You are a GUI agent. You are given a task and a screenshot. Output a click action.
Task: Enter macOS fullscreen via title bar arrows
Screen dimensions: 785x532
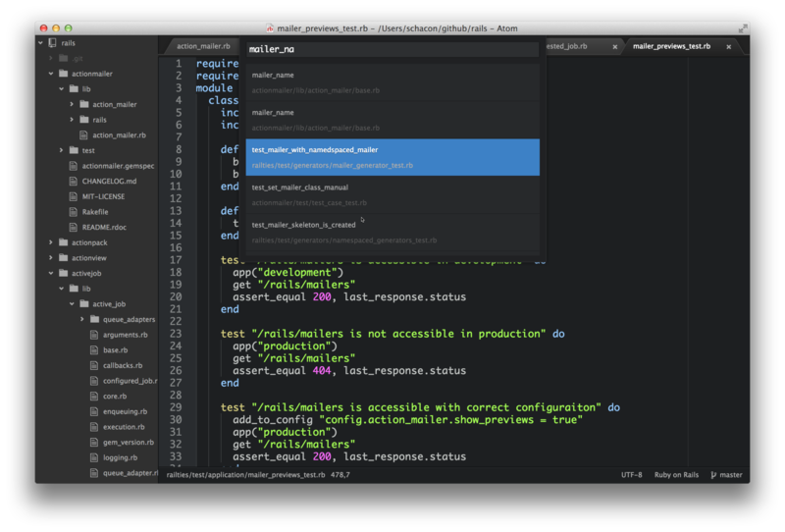pos(742,28)
